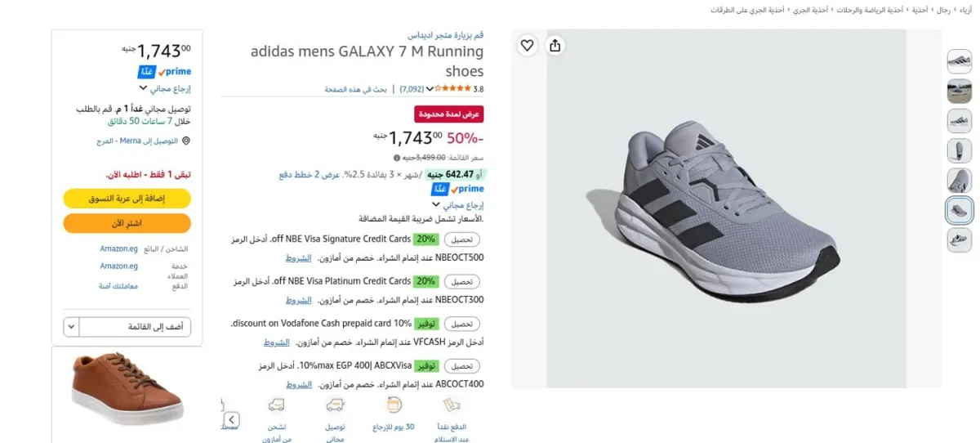The width and height of the screenshot is (980, 443).
Task: Open the 7,092 ratings link
Action: pyautogui.click(x=412, y=89)
